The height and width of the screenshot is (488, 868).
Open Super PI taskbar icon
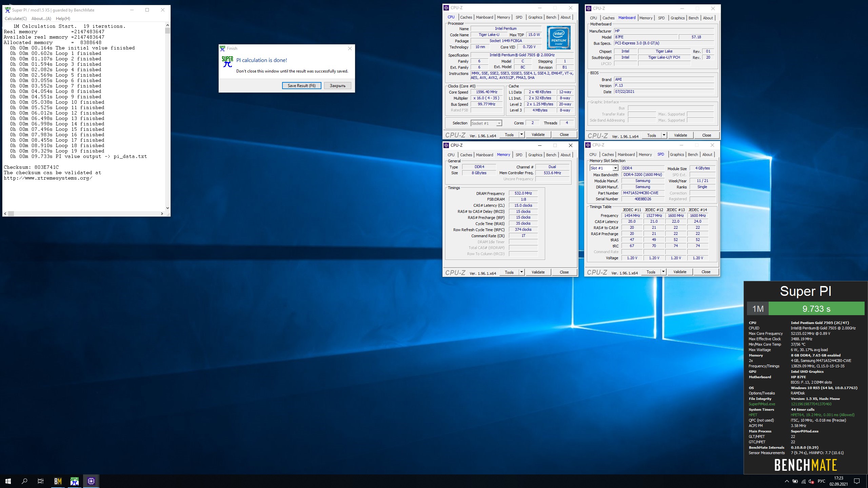tap(75, 481)
